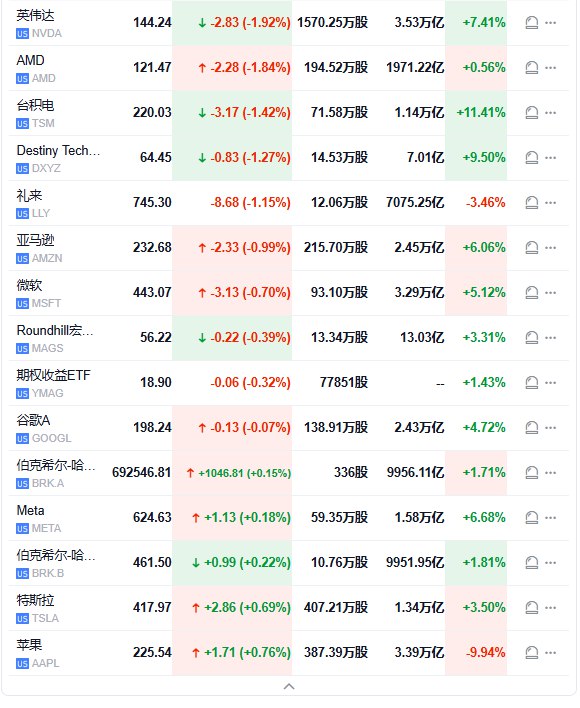Open more options for GOOGL row

click(551, 428)
